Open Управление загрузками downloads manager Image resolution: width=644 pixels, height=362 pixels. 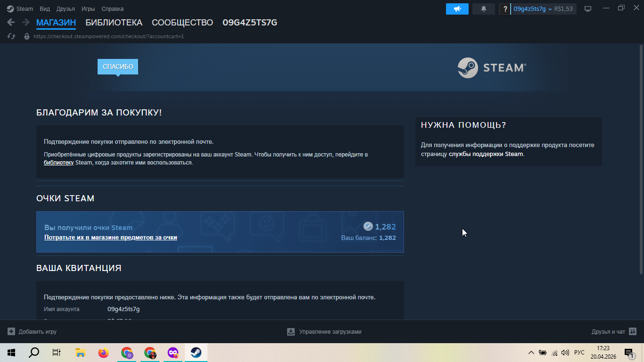[x=324, y=332]
